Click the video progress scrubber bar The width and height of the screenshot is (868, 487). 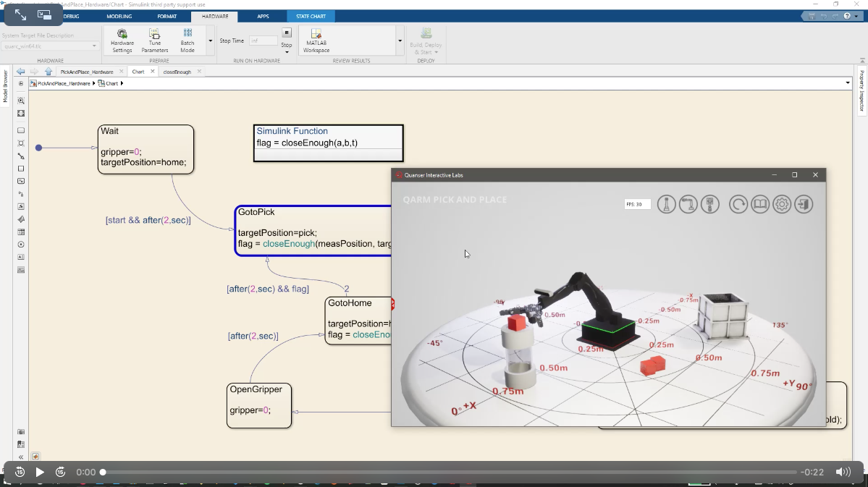pyautogui.click(x=449, y=472)
